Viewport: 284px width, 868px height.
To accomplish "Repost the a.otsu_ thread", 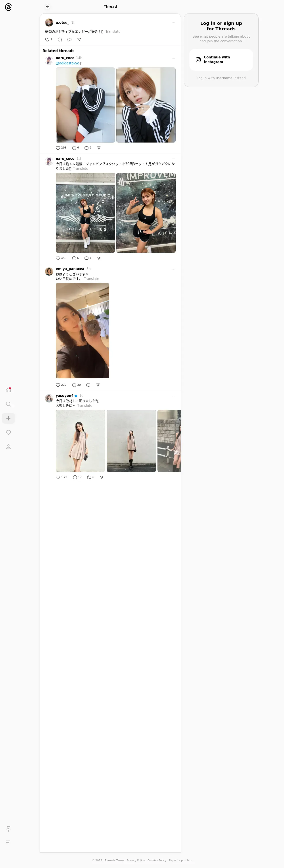I will pyautogui.click(x=69, y=40).
